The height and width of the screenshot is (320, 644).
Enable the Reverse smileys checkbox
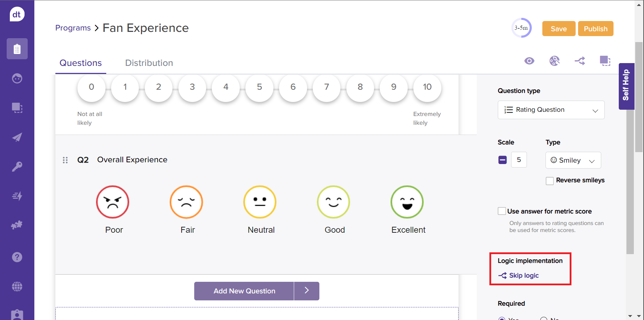tap(550, 181)
